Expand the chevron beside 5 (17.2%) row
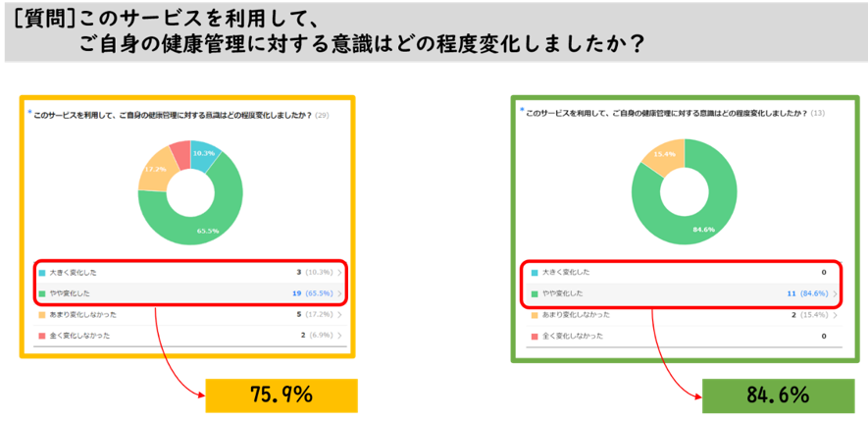 339,315
